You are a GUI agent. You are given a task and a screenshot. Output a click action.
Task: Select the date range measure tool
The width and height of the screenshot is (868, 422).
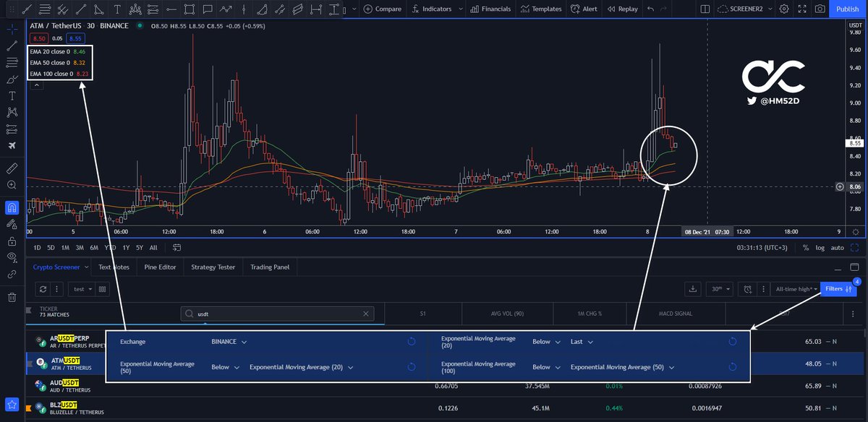(317, 9)
